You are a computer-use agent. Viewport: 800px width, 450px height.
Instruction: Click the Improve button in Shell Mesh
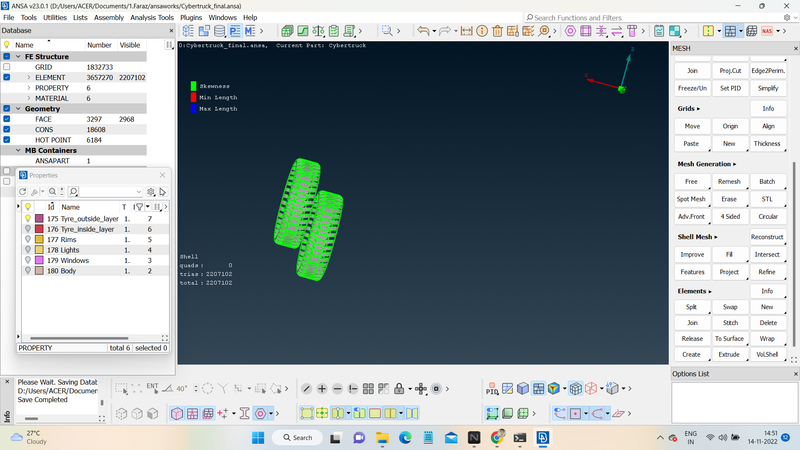pyautogui.click(x=692, y=255)
